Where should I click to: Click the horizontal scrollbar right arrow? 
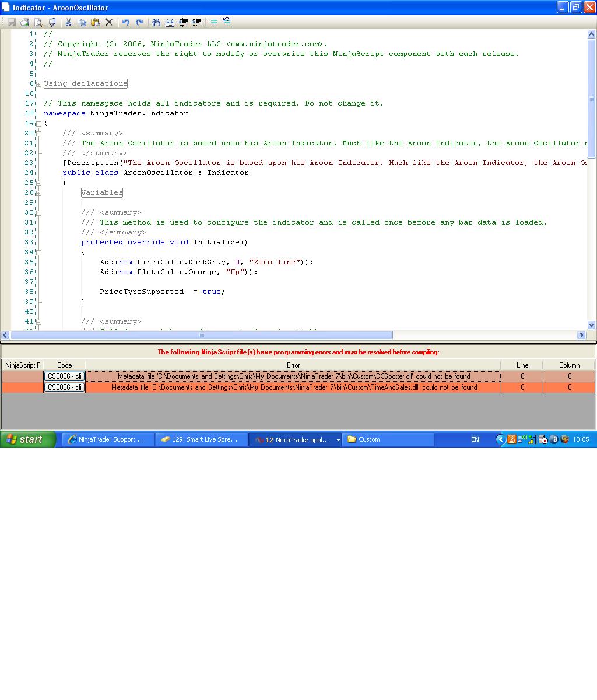[581, 335]
